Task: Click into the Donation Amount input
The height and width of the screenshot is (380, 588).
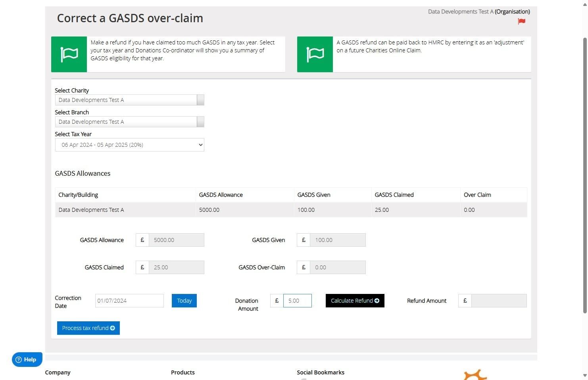Action: coord(298,301)
